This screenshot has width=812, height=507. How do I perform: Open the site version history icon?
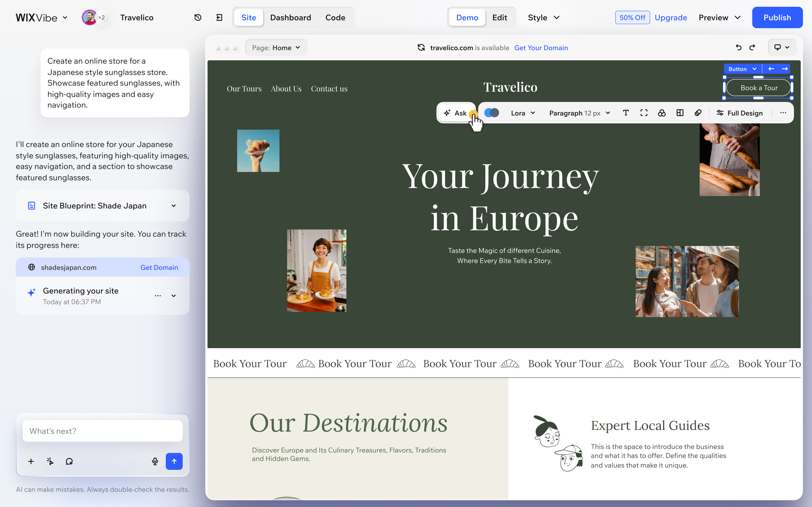(x=198, y=17)
